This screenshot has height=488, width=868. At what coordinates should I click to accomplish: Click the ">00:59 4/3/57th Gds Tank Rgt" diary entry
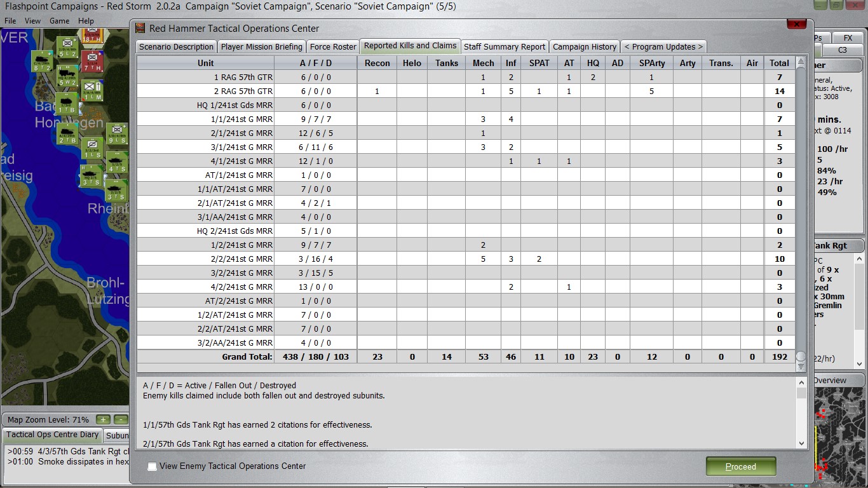[69, 452]
